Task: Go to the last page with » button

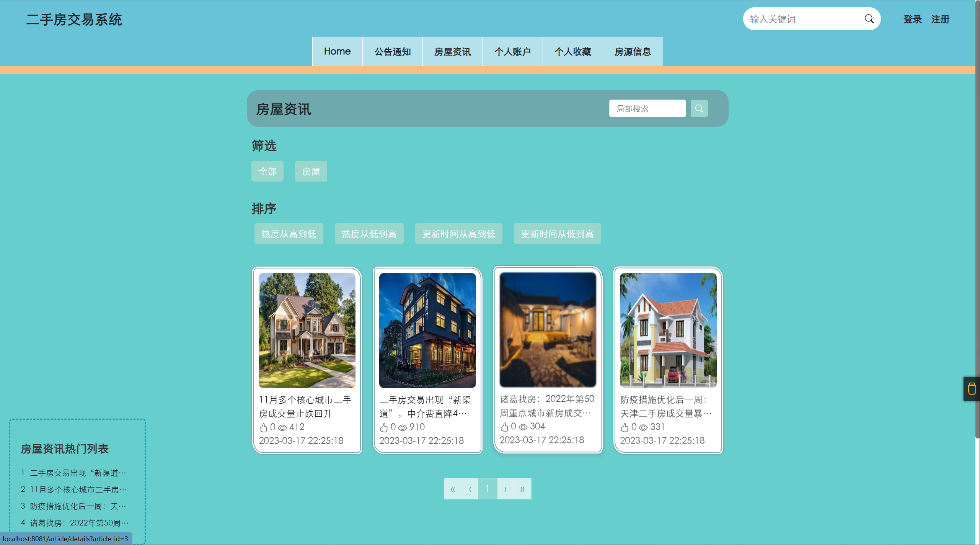Action: click(522, 489)
